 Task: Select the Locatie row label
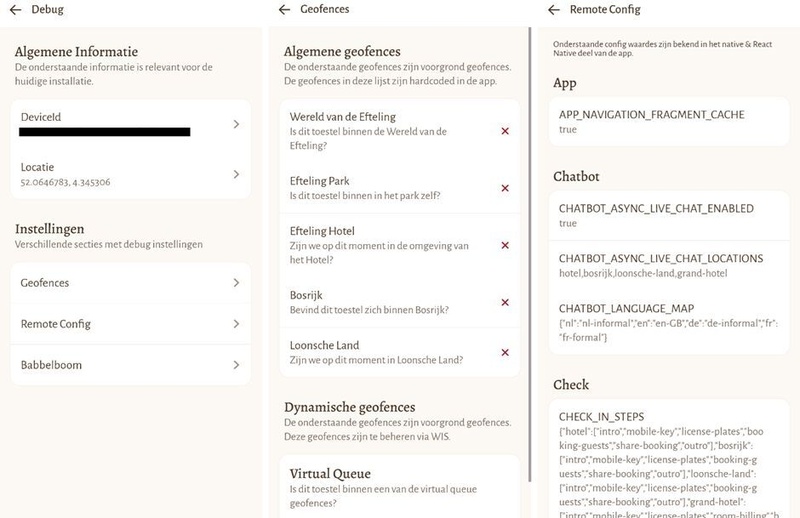pos(37,167)
